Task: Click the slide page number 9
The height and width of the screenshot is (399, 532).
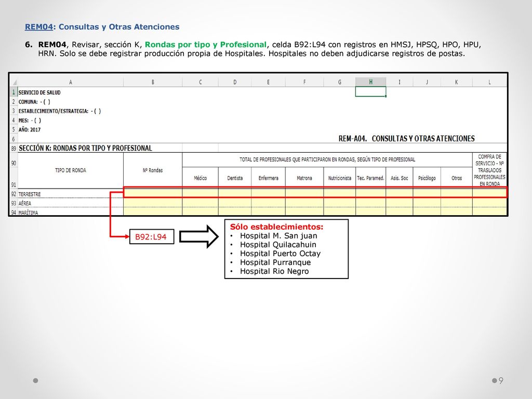Action: (501, 380)
